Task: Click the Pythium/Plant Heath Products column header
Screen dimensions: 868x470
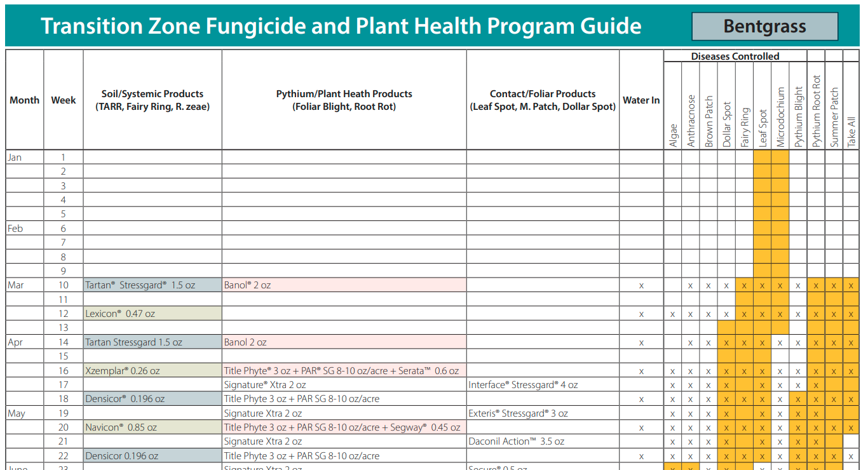Action: pos(344,100)
